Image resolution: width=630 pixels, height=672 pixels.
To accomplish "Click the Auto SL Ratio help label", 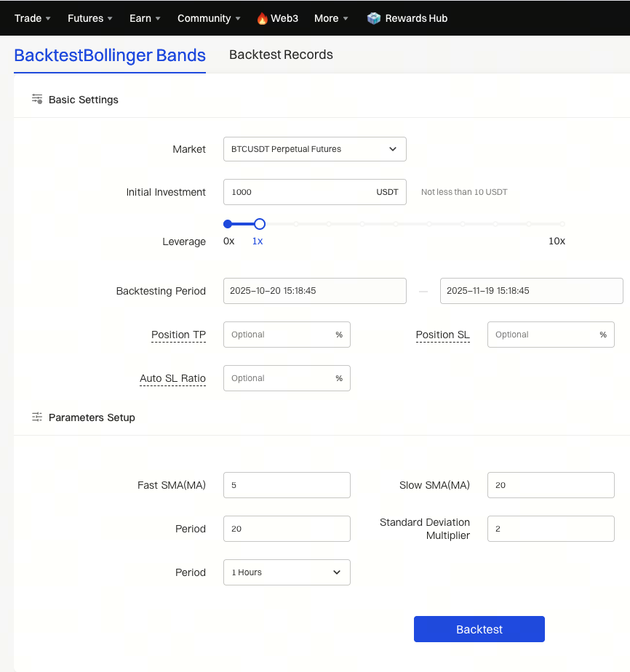I will click(172, 378).
